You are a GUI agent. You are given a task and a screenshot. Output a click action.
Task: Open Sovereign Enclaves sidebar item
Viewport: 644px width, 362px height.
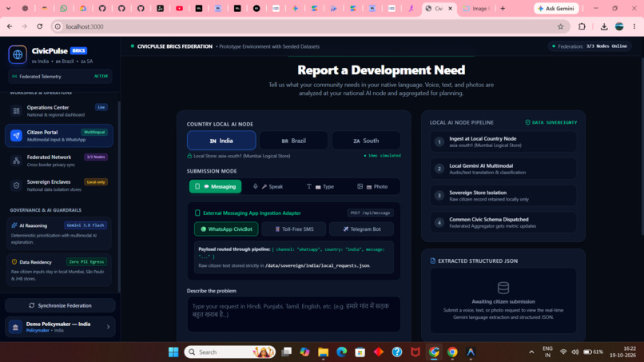(59, 185)
